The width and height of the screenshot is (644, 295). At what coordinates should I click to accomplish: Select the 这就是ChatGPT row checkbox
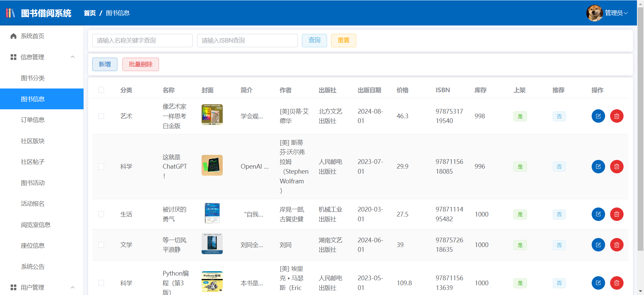pos(101,167)
